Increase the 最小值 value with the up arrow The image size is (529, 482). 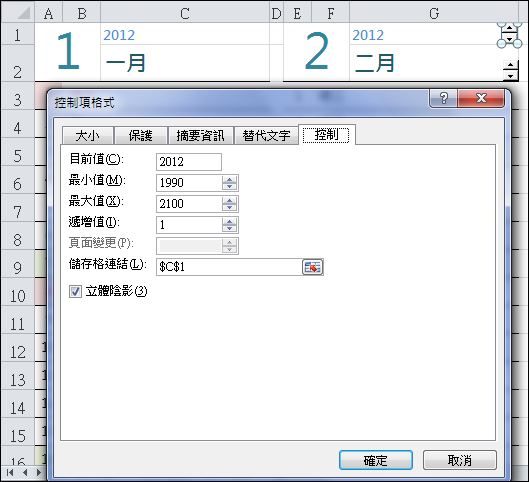(230, 179)
